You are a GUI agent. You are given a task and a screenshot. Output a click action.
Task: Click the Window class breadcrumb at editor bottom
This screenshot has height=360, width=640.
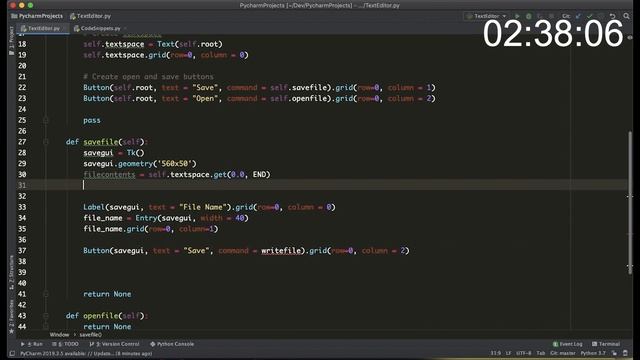point(59,335)
